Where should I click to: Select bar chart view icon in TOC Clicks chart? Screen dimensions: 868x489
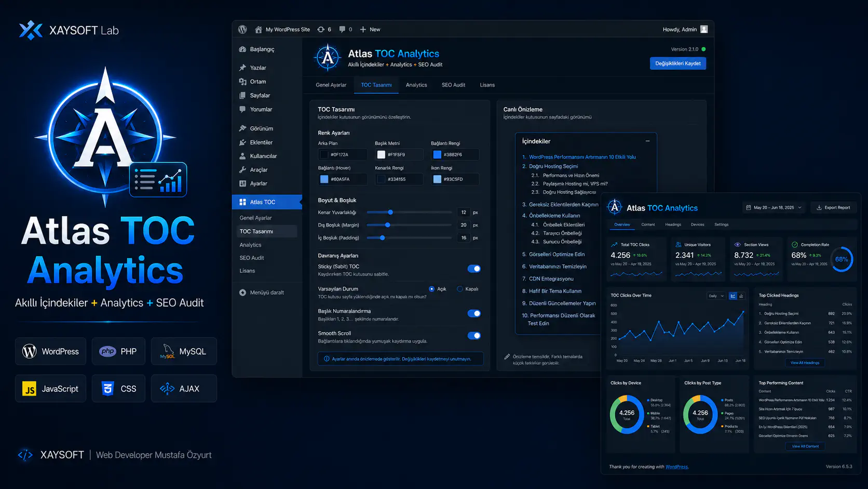point(741,296)
